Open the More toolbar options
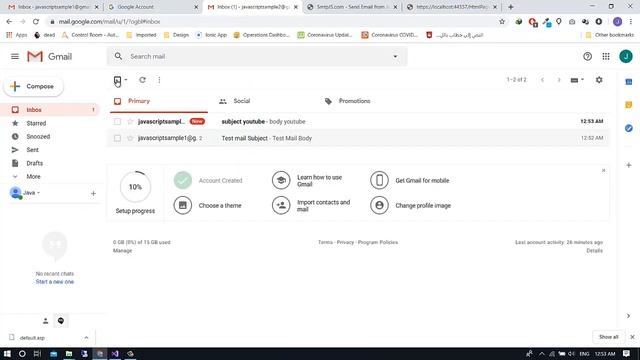640x360 pixels. (159, 80)
